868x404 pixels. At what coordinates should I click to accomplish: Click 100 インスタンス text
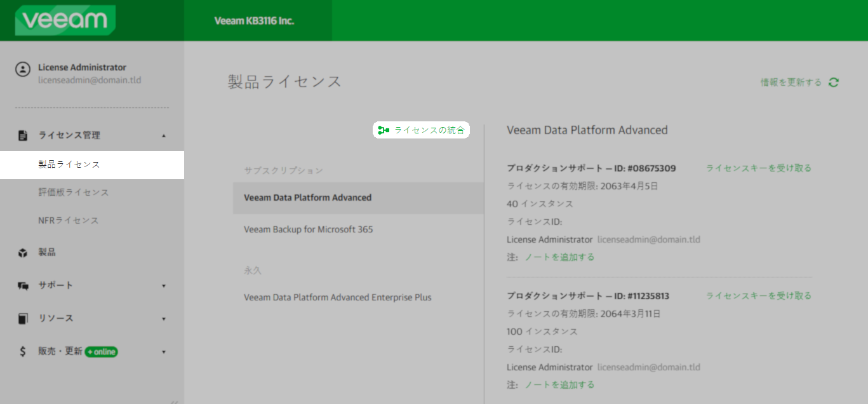[x=542, y=332]
